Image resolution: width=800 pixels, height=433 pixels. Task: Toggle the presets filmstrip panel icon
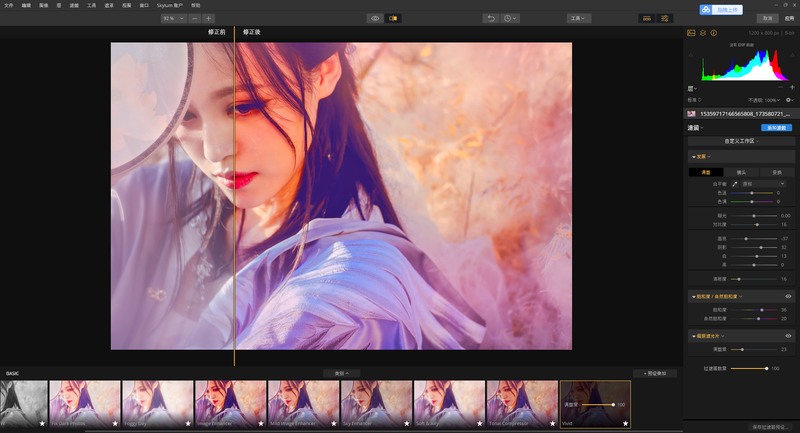pyautogui.click(x=646, y=18)
